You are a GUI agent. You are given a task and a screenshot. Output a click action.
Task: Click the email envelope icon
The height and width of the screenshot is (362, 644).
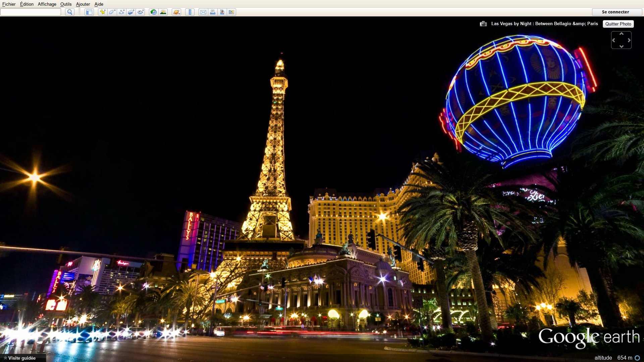[203, 12]
